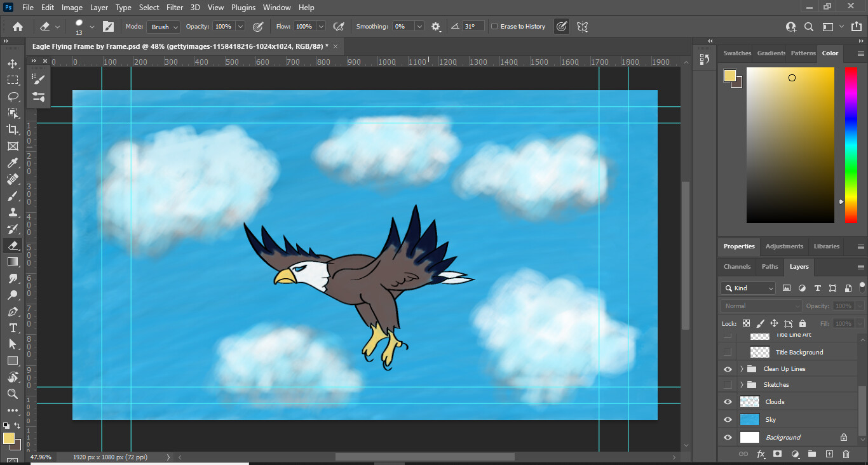The width and height of the screenshot is (868, 465).
Task: Select the Crop tool
Action: click(13, 129)
